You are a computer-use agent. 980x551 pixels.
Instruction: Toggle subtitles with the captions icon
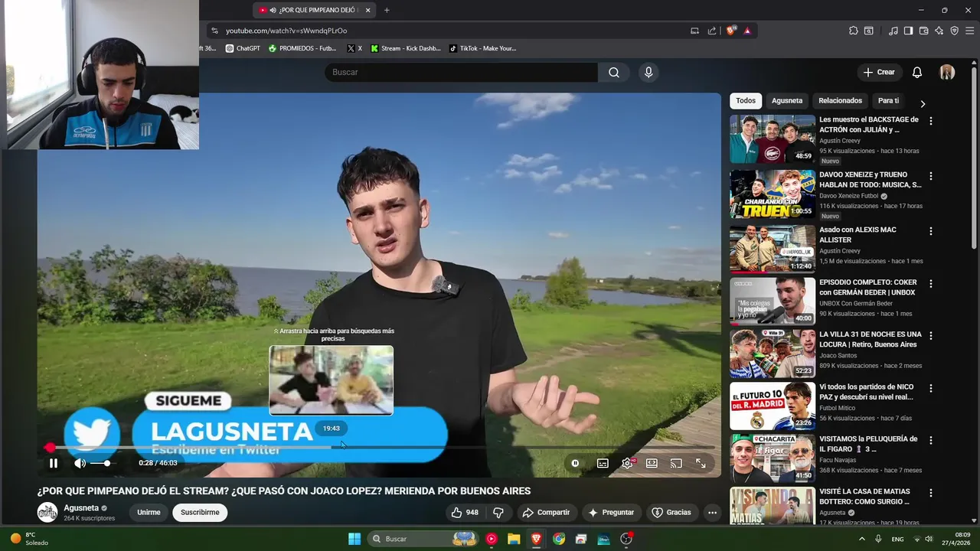[603, 463]
